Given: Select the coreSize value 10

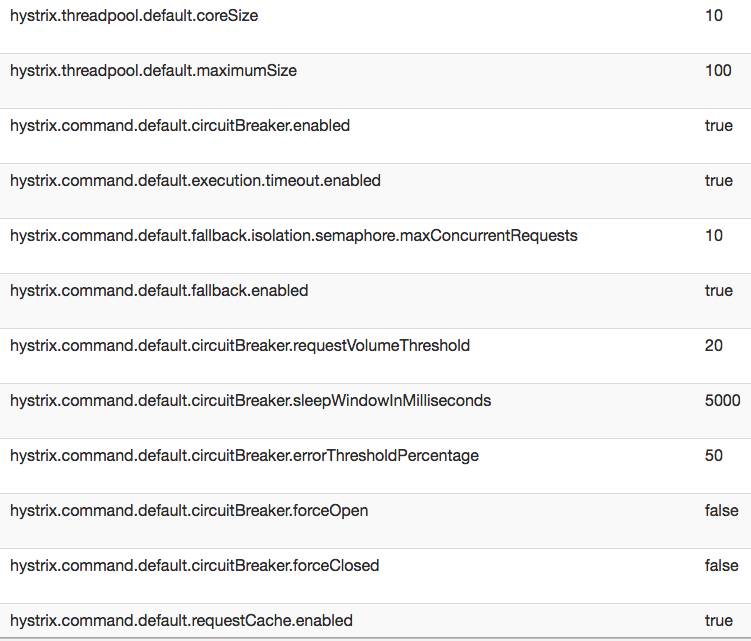Looking at the screenshot, I should 714,16.
